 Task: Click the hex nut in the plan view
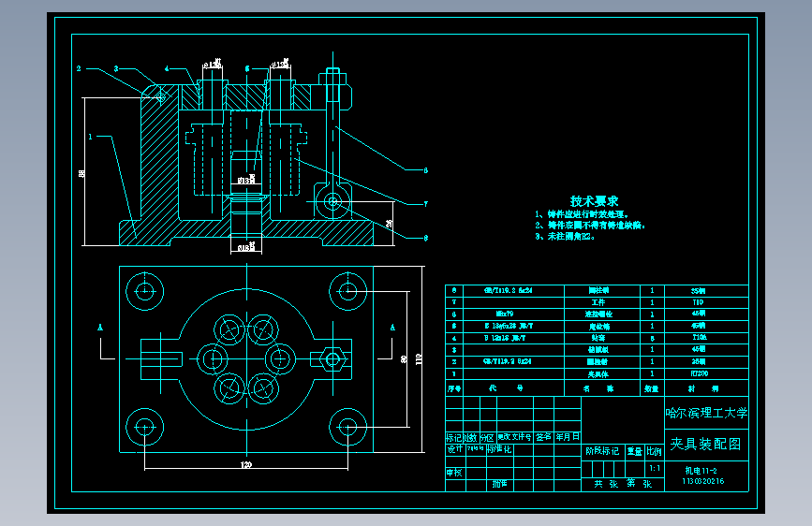click(332, 358)
